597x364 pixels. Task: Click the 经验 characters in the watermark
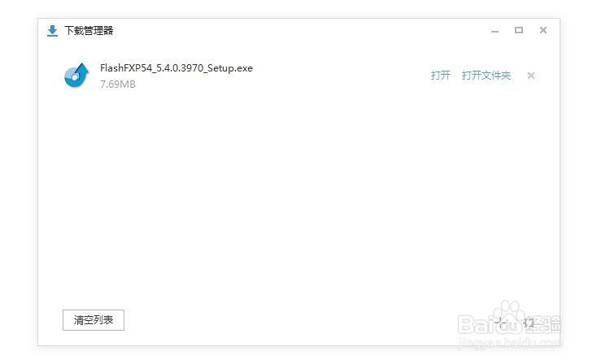click(543, 324)
